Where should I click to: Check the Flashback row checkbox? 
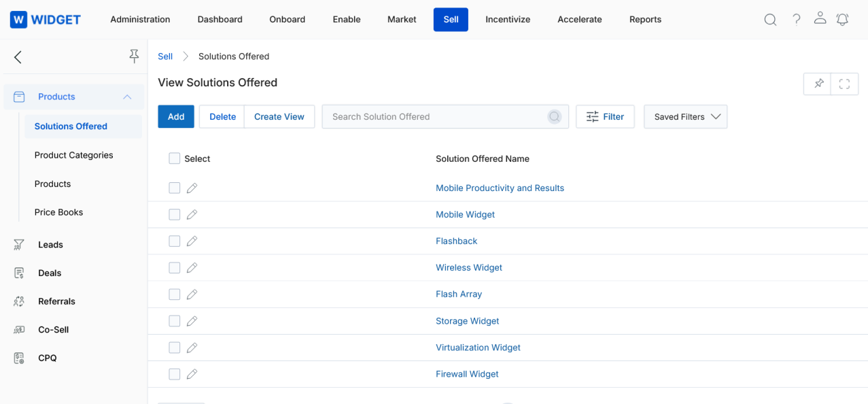coord(175,241)
